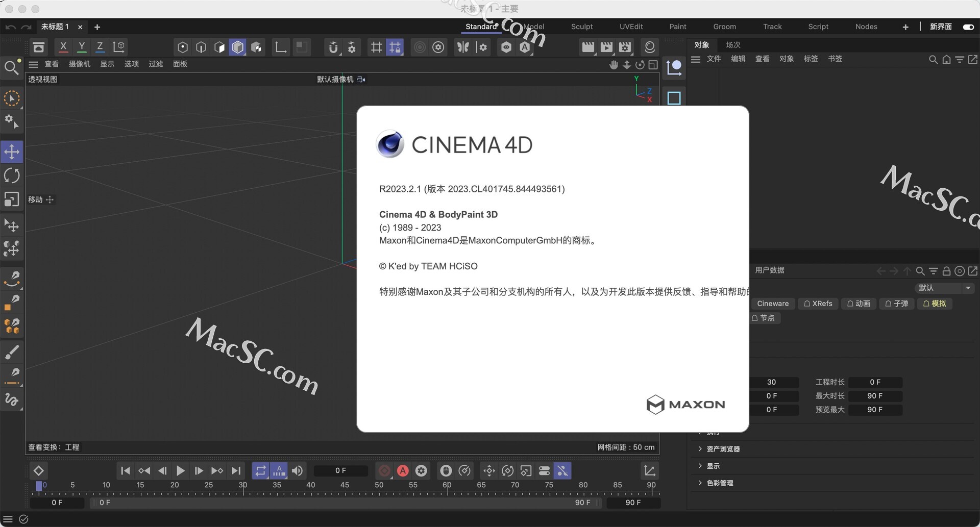
Task: Click the enable snap icon
Action: pyautogui.click(x=333, y=47)
